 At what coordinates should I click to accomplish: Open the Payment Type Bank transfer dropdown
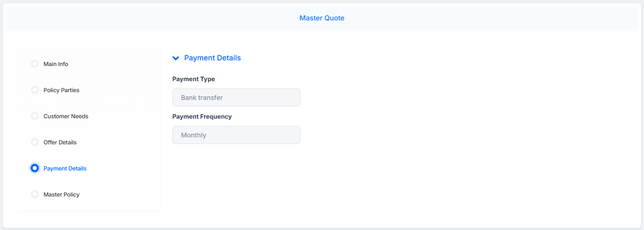click(236, 97)
